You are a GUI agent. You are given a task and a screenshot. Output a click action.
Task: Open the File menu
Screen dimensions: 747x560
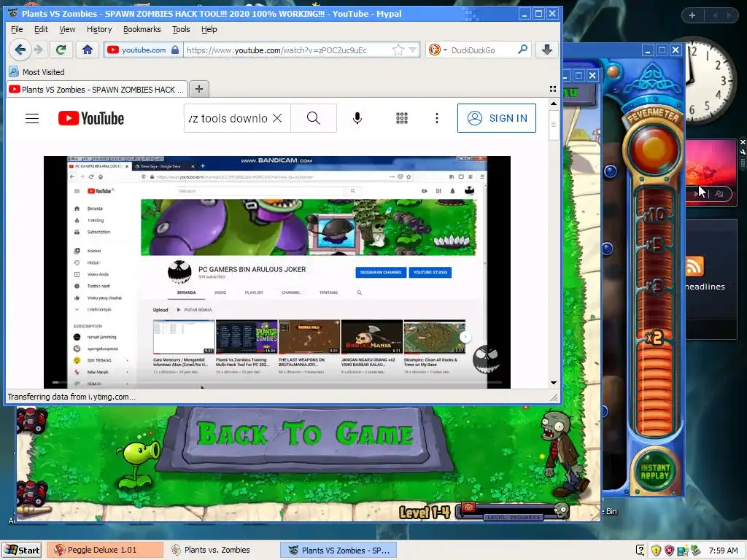click(x=17, y=29)
